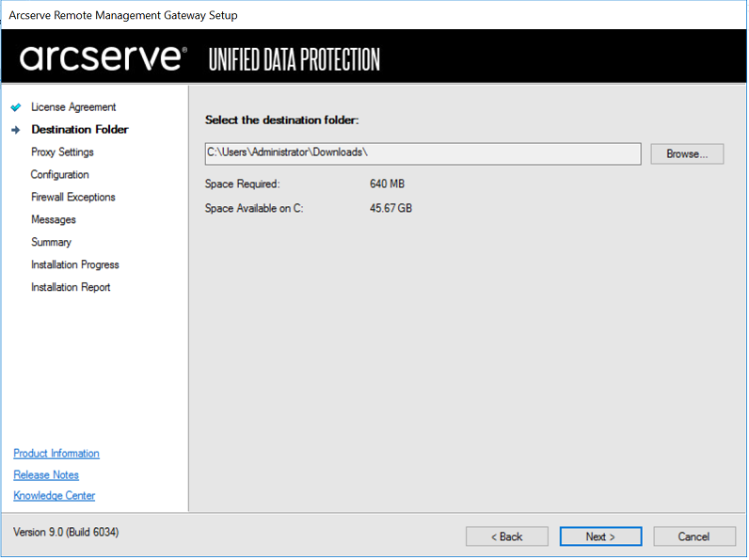Go back with the < Back button
Viewport: 749px width, 560px height.
(x=507, y=536)
